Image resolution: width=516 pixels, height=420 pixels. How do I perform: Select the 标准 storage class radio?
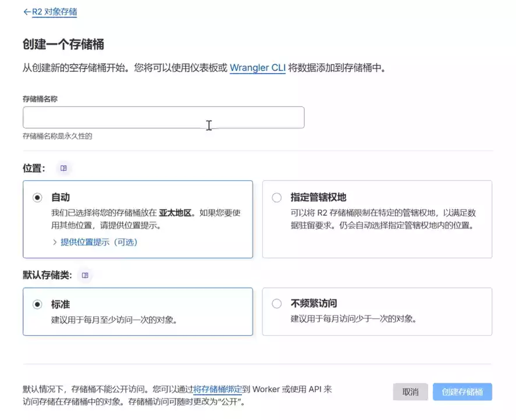point(37,304)
